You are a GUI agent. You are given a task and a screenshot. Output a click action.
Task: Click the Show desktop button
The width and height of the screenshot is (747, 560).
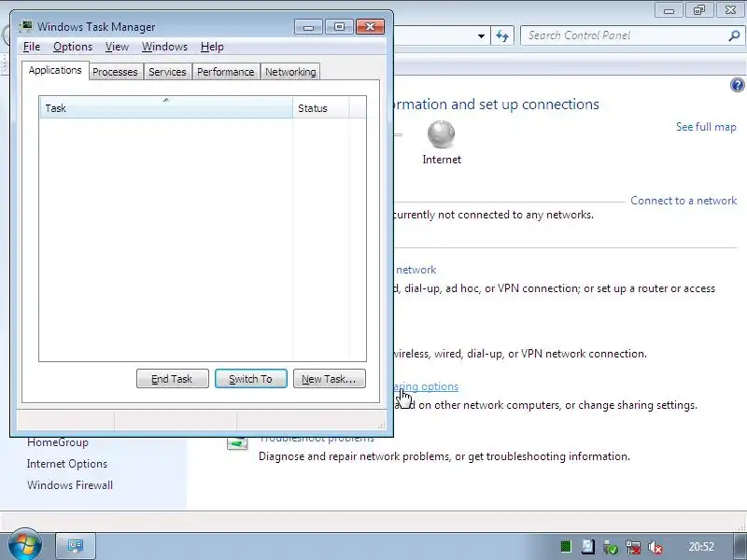740,546
